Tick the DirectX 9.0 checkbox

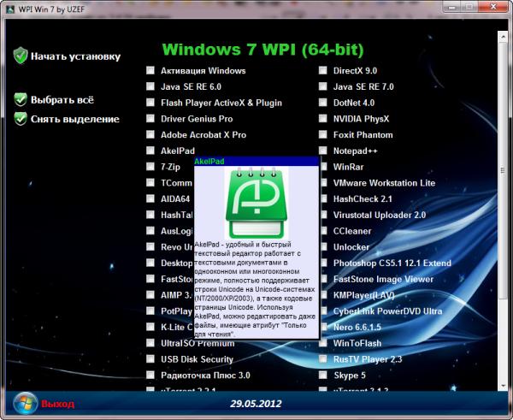click(x=322, y=71)
